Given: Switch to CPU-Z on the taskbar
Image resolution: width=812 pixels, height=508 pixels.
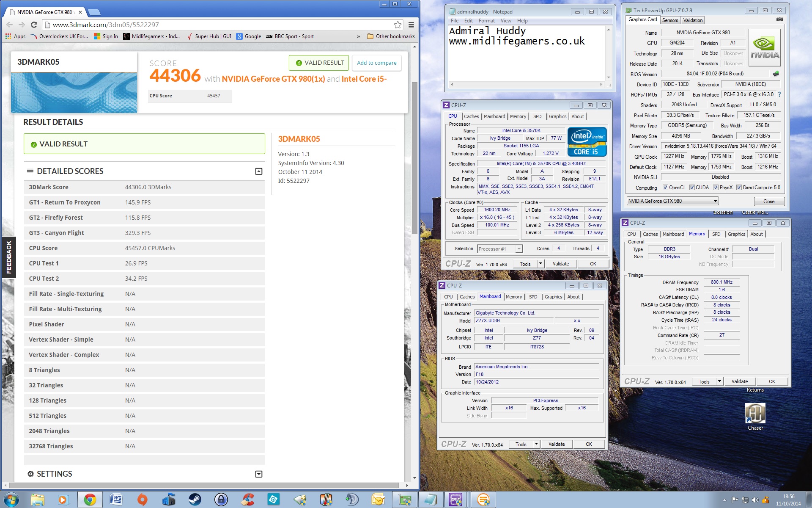Looking at the screenshot, I should pyautogui.click(x=456, y=500).
